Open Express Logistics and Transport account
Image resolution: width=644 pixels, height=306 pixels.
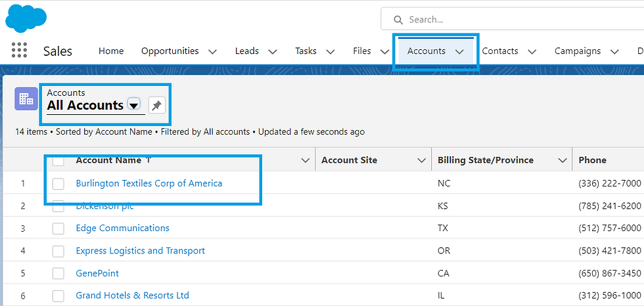[141, 251]
